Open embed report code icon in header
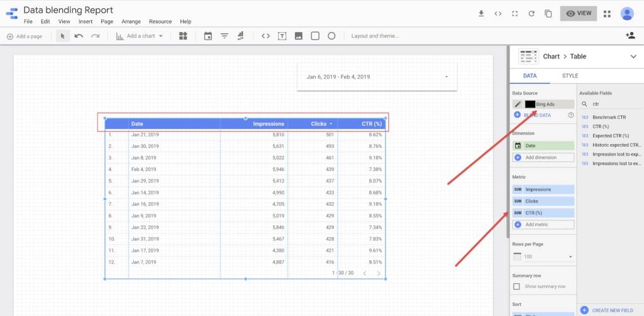 point(498,14)
